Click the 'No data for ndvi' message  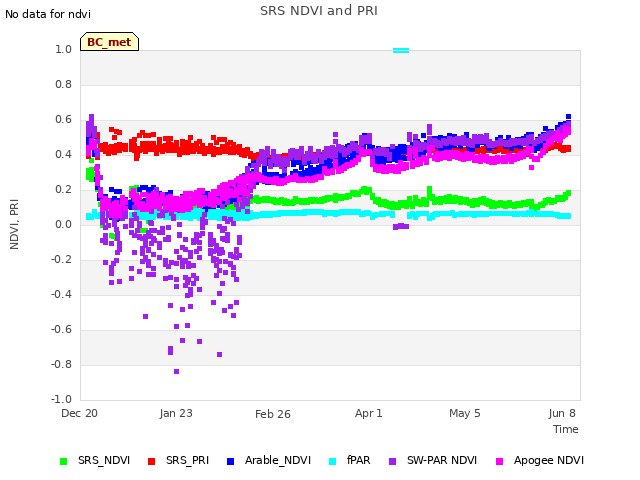coord(48,14)
